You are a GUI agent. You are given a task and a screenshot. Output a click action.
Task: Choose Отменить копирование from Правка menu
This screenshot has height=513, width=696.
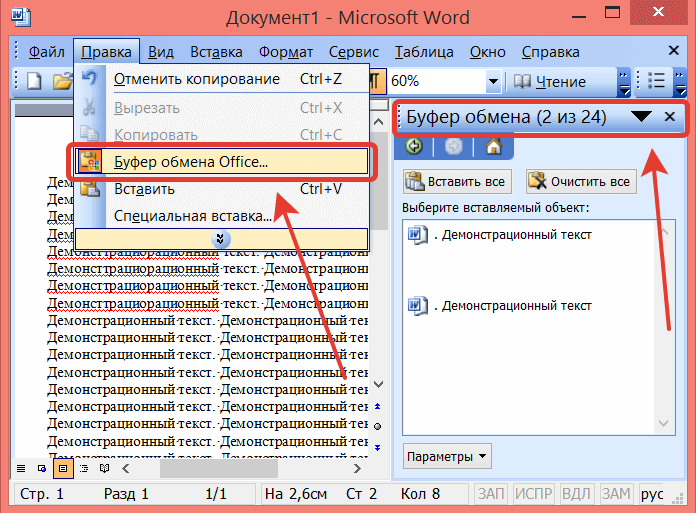[x=222, y=79]
